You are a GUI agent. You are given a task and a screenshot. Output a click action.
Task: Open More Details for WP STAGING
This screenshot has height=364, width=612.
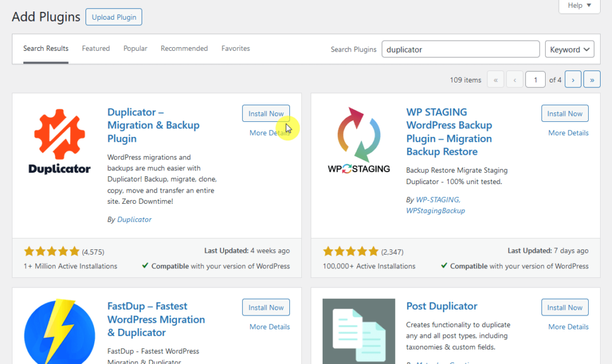coord(568,133)
